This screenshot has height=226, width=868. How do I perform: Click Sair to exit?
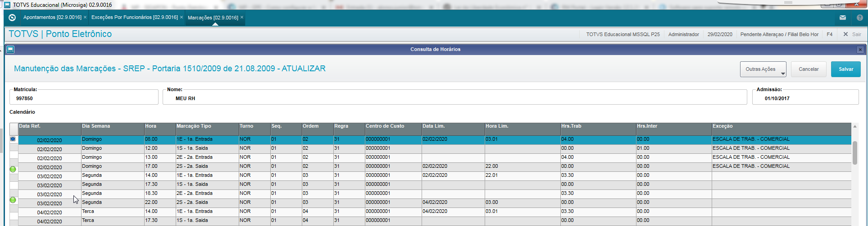click(856, 34)
